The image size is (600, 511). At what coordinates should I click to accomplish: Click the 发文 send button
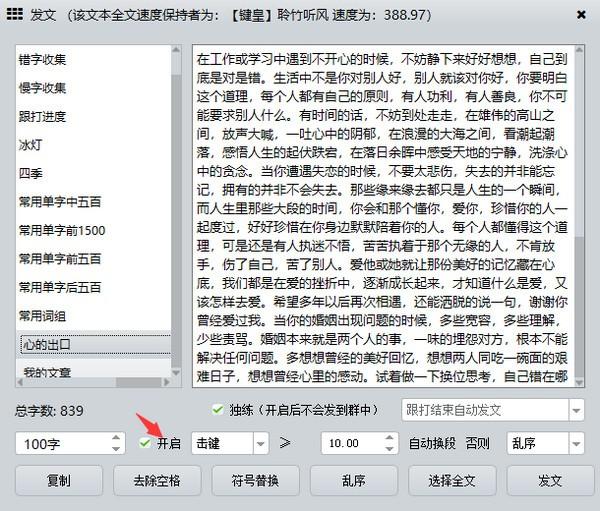pos(550,480)
